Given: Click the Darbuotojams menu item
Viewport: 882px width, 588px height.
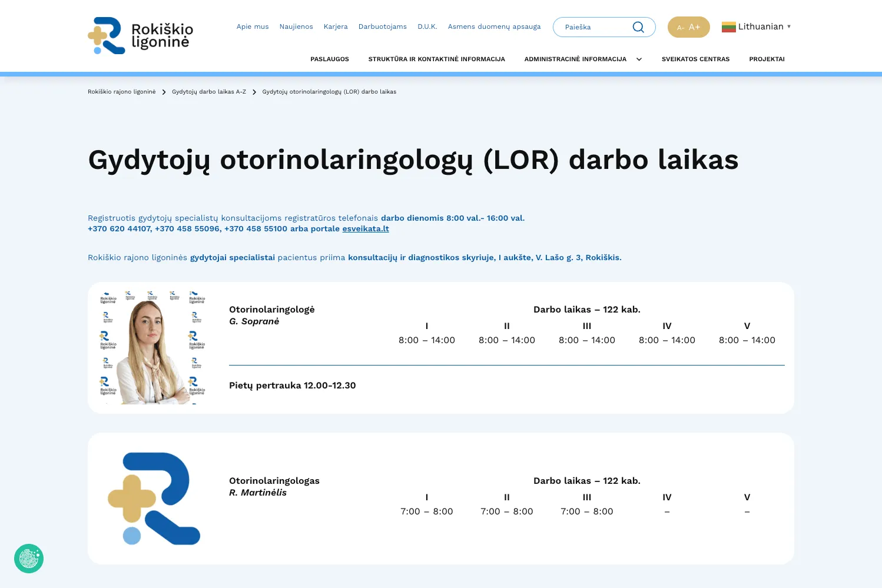Looking at the screenshot, I should click(x=383, y=26).
